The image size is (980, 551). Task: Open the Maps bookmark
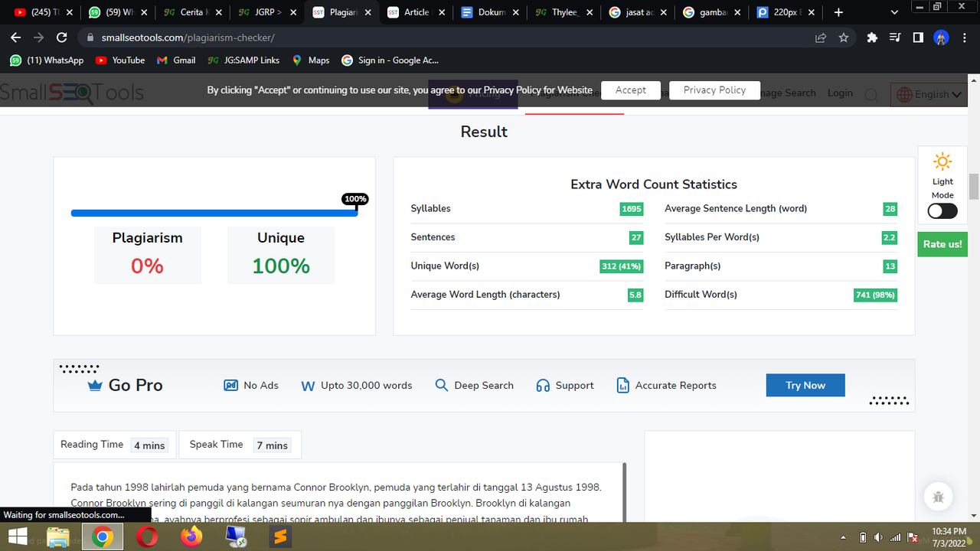311,60
